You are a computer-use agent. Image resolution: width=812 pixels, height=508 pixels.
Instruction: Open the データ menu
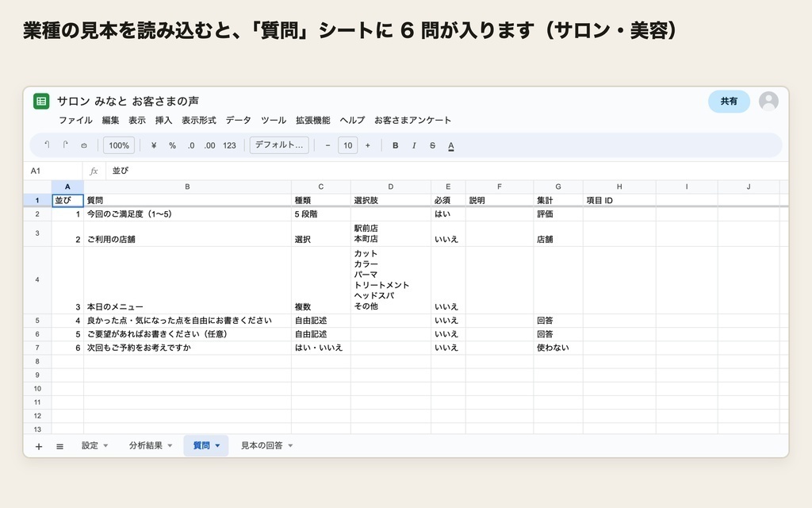pyautogui.click(x=238, y=121)
